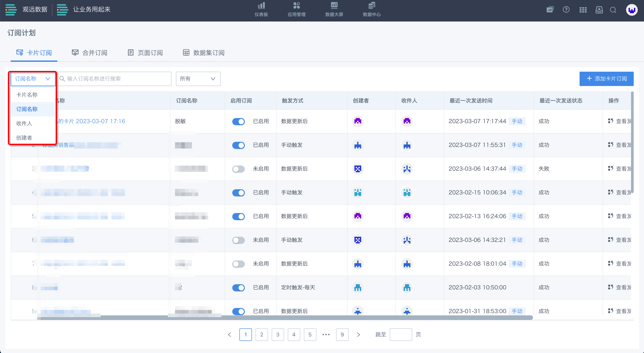Click the 让业务用起来 slogan logo icon
Screen dimensions: 644x353
click(x=62, y=9)
